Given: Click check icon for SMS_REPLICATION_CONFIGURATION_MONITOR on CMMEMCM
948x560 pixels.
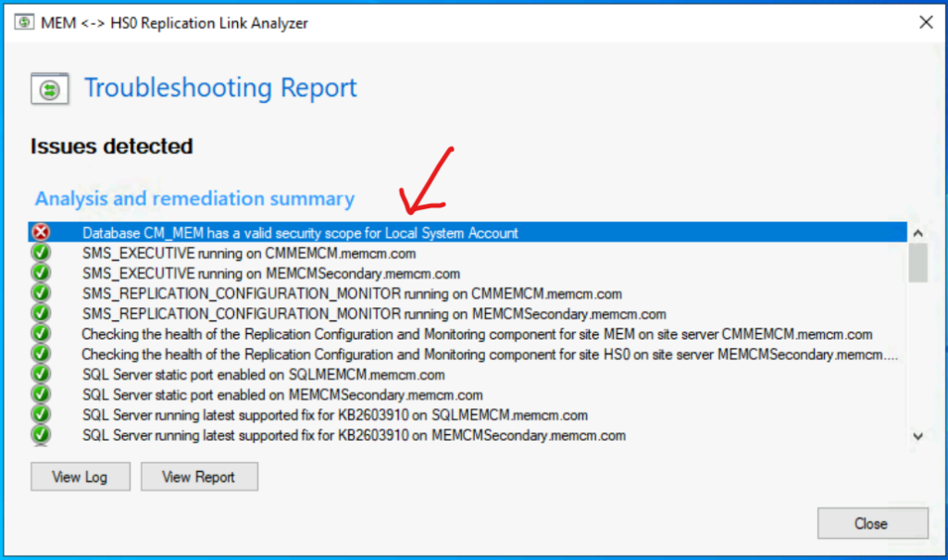Looking at the screenshot, I should point(41,293).
